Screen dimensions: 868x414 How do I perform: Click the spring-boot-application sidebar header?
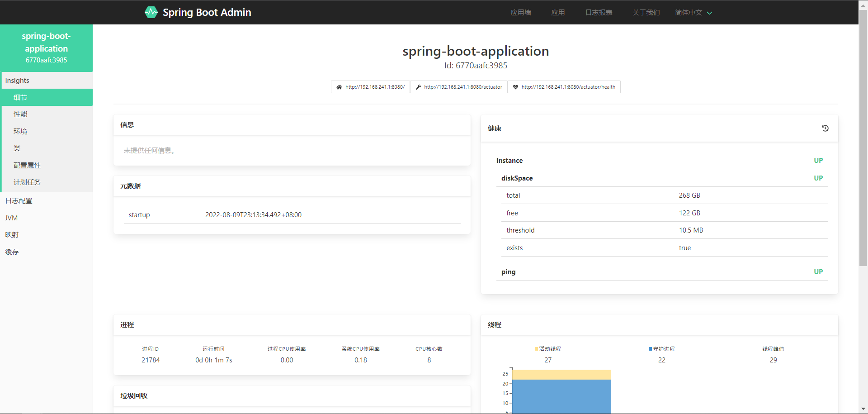pos(47,48)
